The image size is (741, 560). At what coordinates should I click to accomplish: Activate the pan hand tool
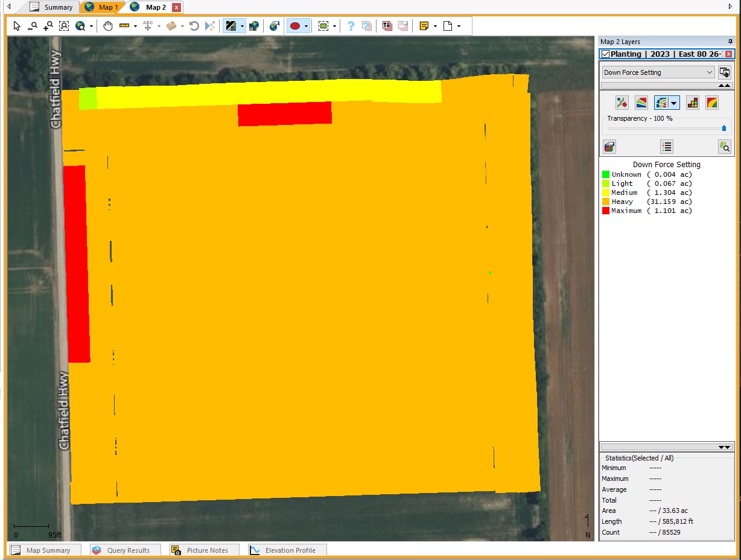[108, 26]
